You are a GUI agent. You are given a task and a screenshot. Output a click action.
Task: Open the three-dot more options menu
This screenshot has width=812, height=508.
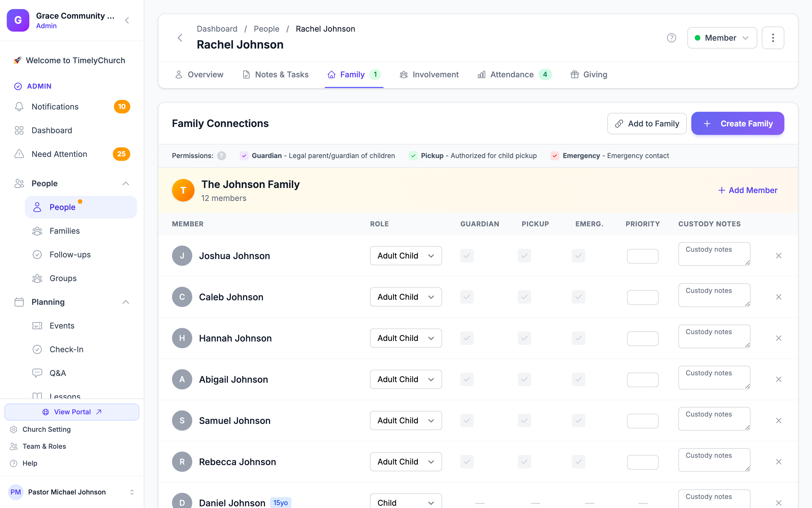click(773, 38)
